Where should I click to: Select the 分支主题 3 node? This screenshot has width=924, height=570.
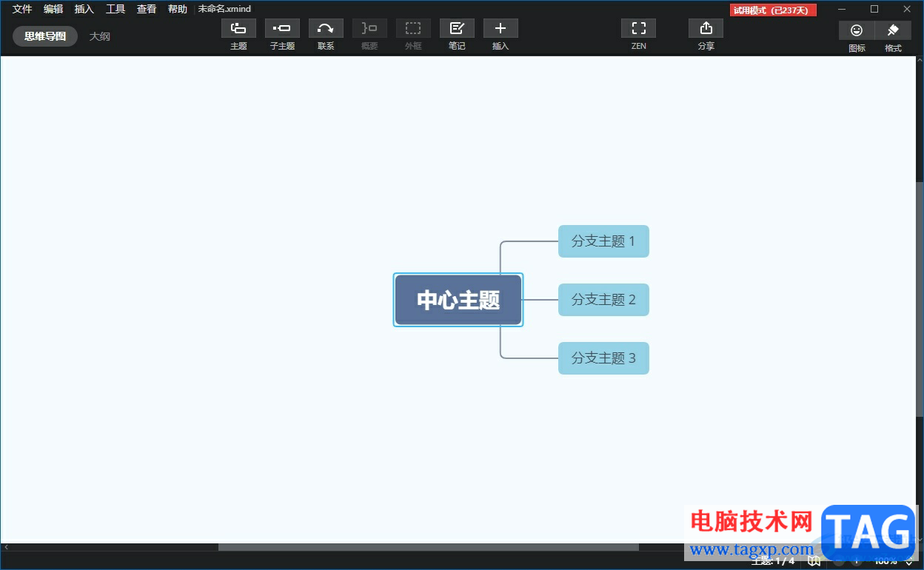point(603,358)
